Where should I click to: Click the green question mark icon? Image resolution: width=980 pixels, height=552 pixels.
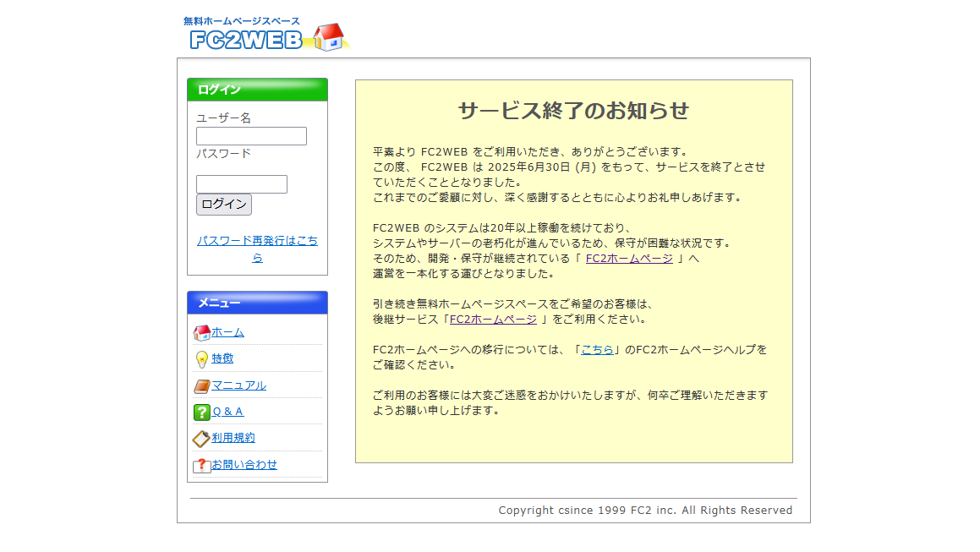(x=201, y=413)
